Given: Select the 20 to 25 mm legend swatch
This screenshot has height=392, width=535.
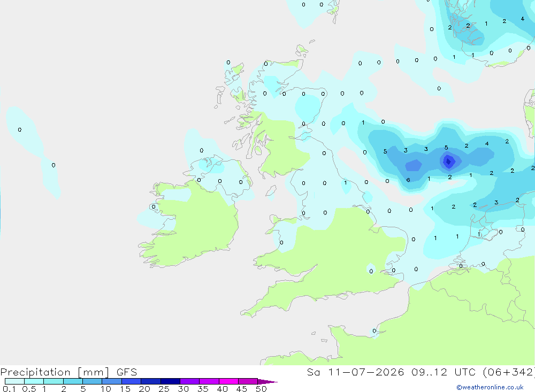Looking at the screenshot, I should [x=151, y=381].
